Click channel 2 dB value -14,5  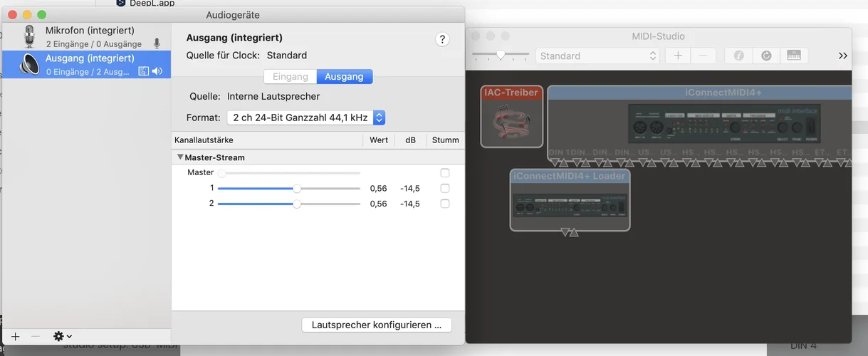pyautogui.click(x=410, y=204)
